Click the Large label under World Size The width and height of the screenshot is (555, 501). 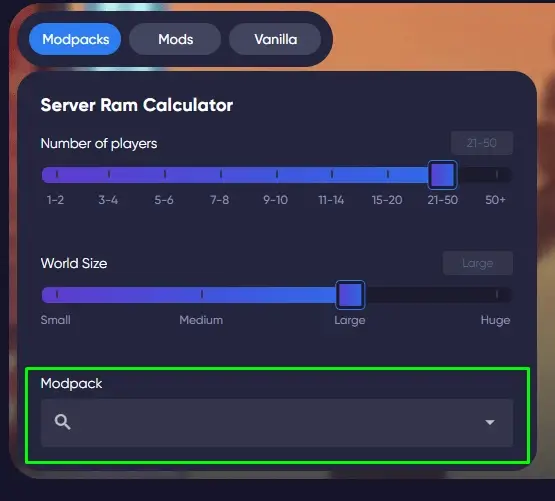350,320
